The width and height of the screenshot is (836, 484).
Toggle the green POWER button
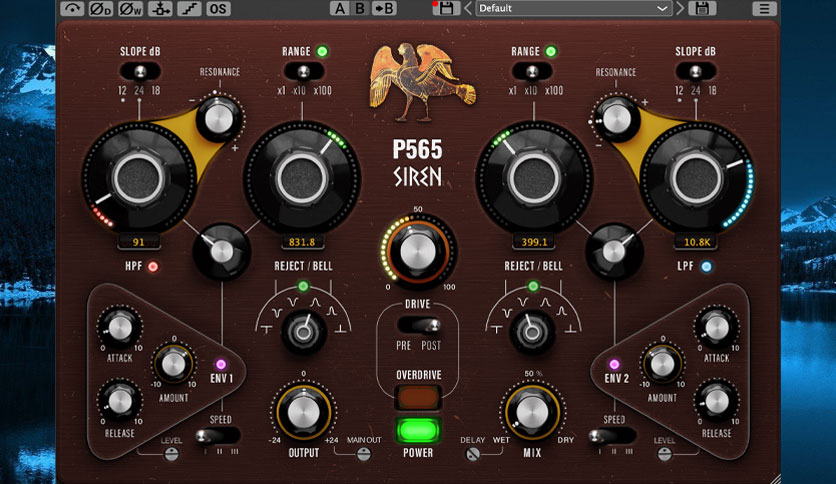coord(417,431)
